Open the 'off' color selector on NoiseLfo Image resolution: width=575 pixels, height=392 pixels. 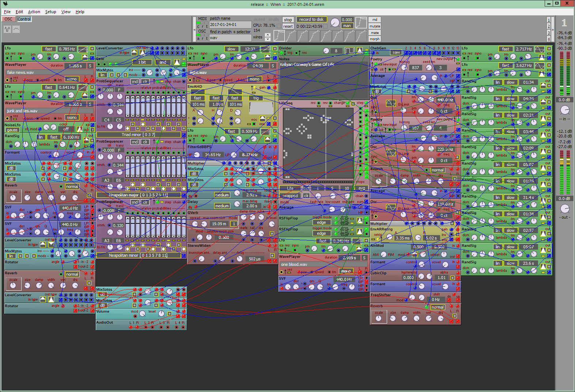pyautogui.click(x=66, y=129)
